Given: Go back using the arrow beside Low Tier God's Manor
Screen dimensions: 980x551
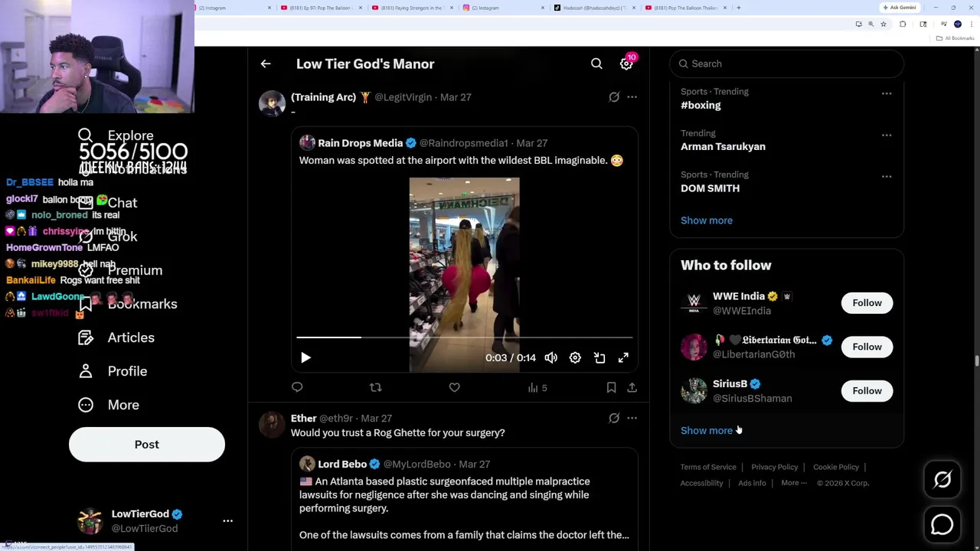Looking at the screenshot, I should click(266, 64).
